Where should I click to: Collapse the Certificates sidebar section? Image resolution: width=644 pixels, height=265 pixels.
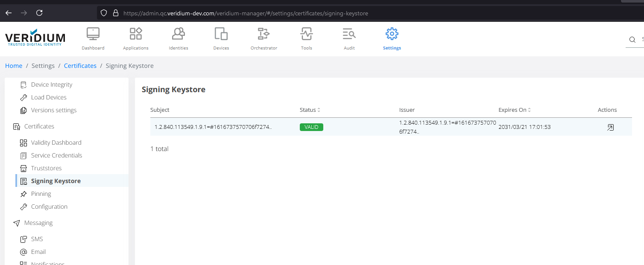click(39, 126)
